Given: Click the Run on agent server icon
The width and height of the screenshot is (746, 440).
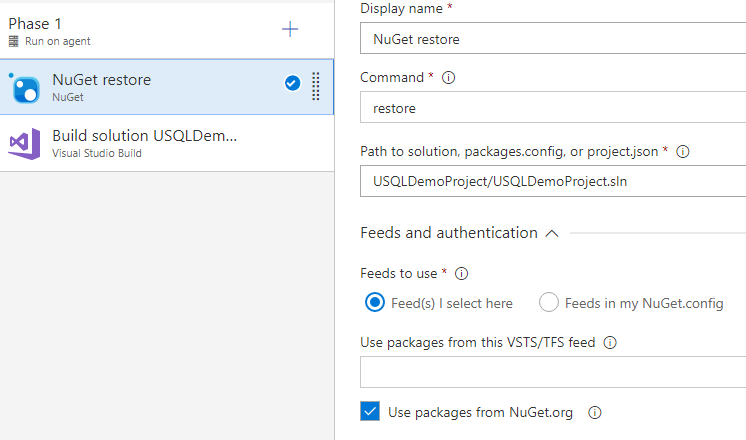Looking at the screenshot, I should [x=14, y=41].
